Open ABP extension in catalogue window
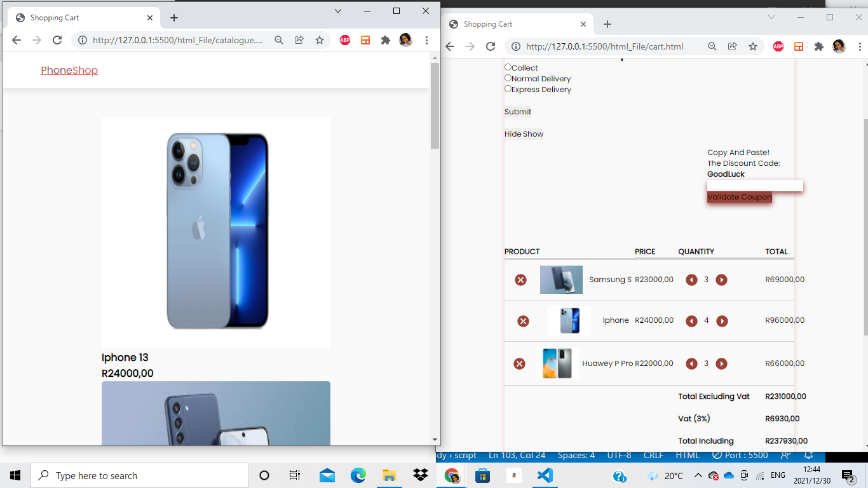 coord(345,40)
